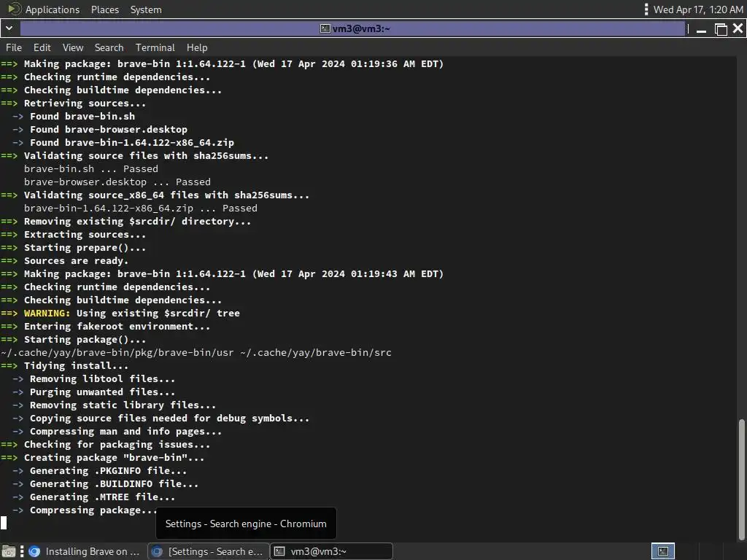Open the System menu in top panel

146,9
